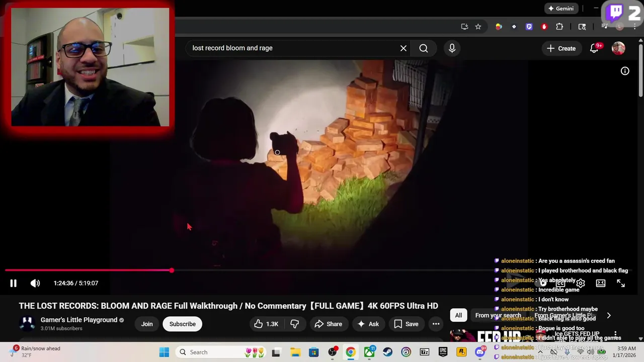Screen dimensions: 644x362
Task: Subscribe to the channel
Action: click(x=183, y=324)
